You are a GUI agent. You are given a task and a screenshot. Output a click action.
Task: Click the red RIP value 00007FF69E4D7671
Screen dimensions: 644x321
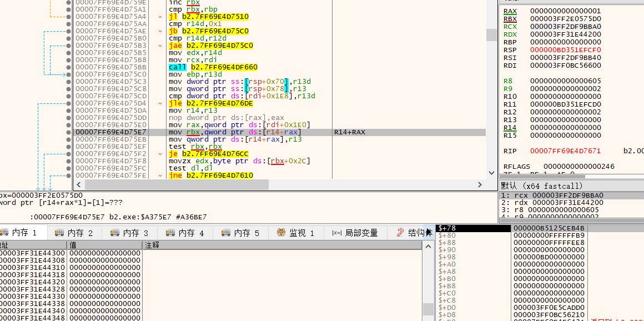[x=564, y=151]
